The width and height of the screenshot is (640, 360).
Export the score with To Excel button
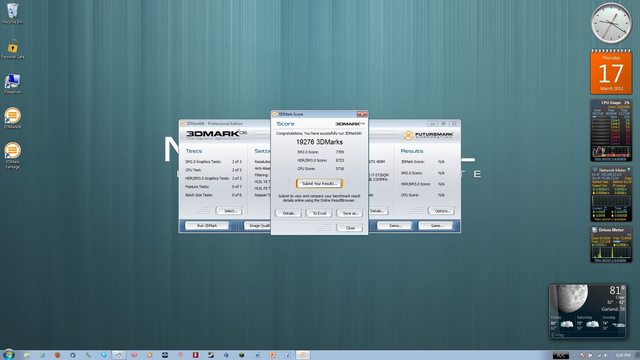319,213
